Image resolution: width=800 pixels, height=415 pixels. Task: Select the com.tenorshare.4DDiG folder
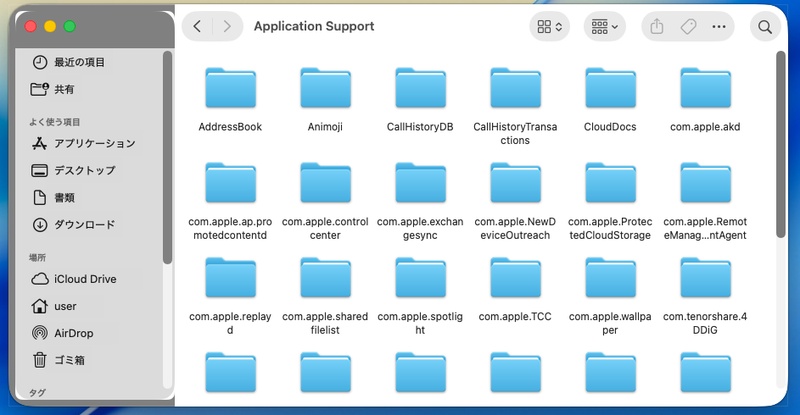tap(705, 280)
